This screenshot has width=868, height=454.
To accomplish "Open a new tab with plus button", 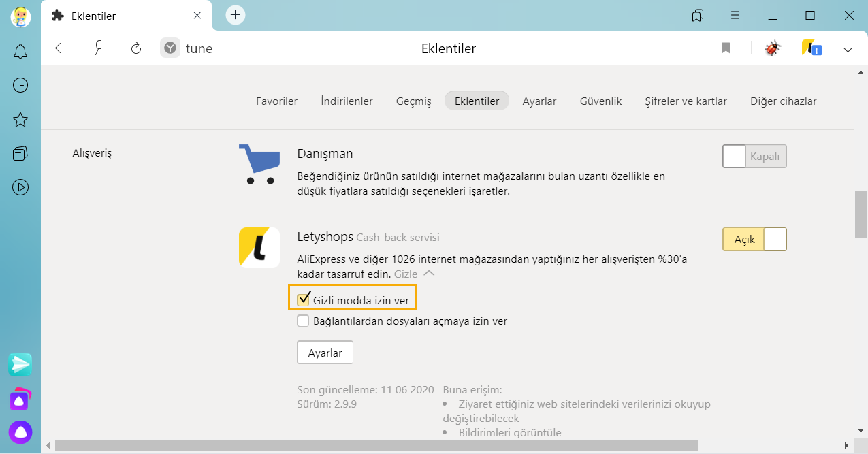I will pos(236,15).
